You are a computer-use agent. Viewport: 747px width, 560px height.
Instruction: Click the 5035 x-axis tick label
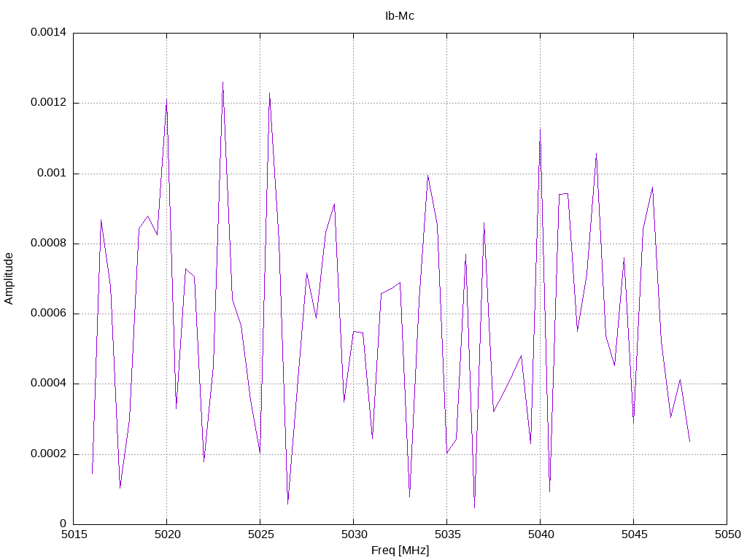coord(448,534)
